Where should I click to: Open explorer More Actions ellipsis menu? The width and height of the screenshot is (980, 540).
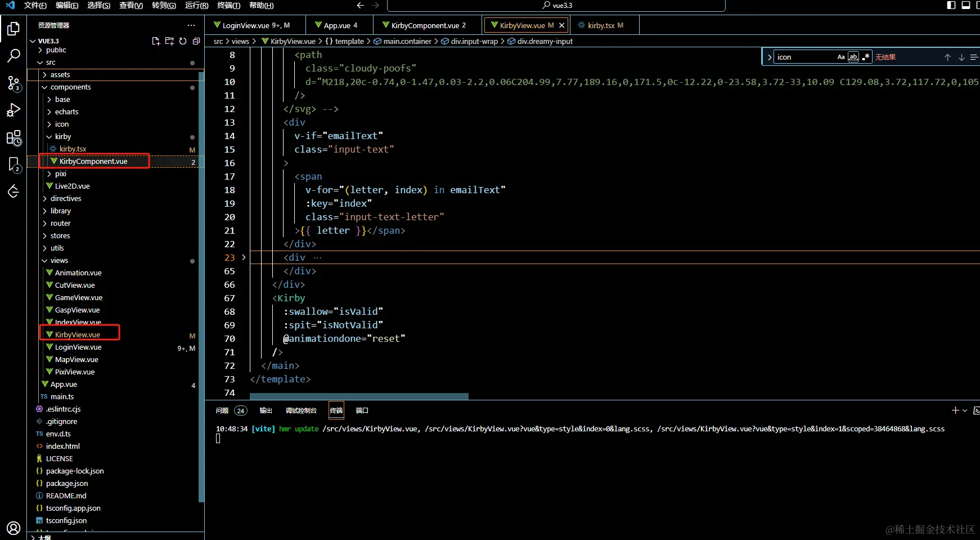pyautogui.click(x=191, y=25)
